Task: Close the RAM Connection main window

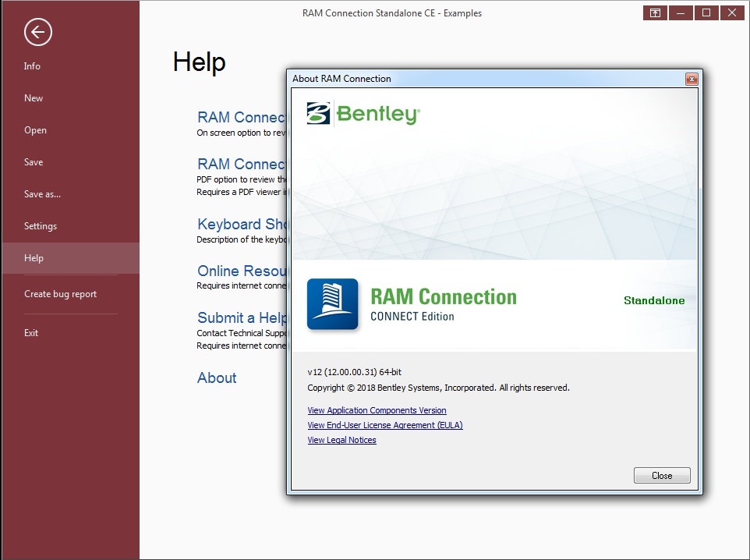Action: [732, 13]
